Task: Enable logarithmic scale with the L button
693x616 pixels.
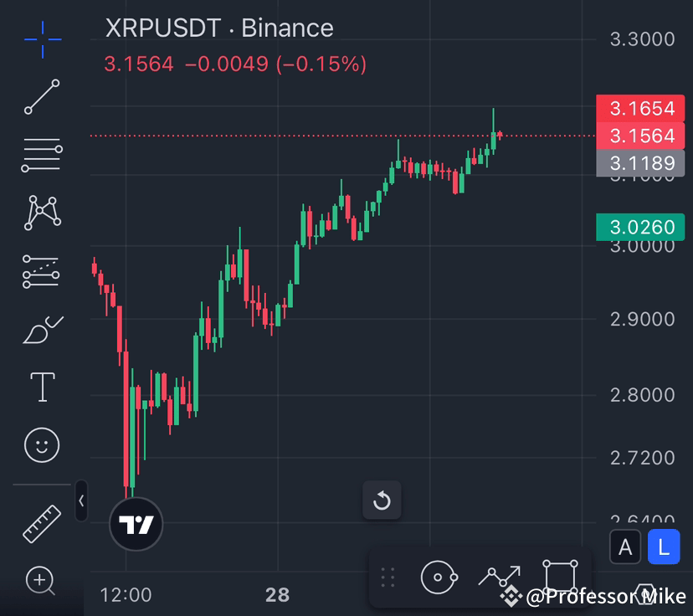Action: pyautogui.click(x=664, y=547)
